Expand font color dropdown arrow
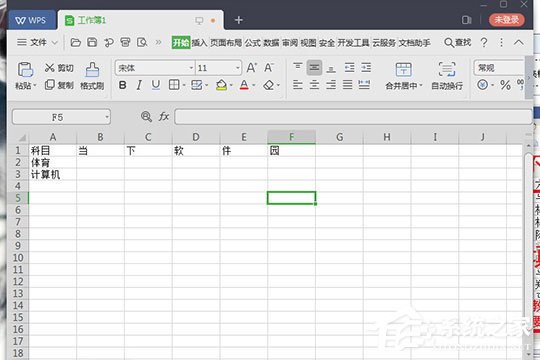The height and width of the screenshot is (360, 540). pos(254,85)
